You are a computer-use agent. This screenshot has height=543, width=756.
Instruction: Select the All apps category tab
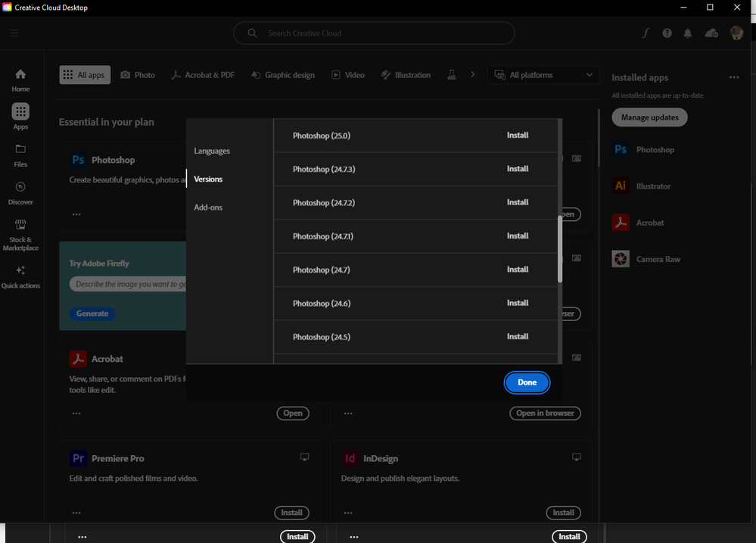click(x=85, y=75)
